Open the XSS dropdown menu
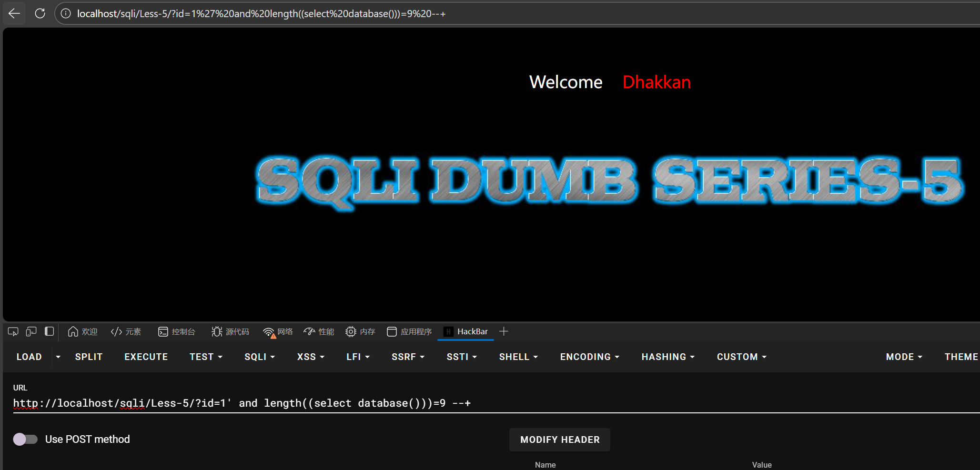This screenshot has height=470, width=980. tap(311, 357)
